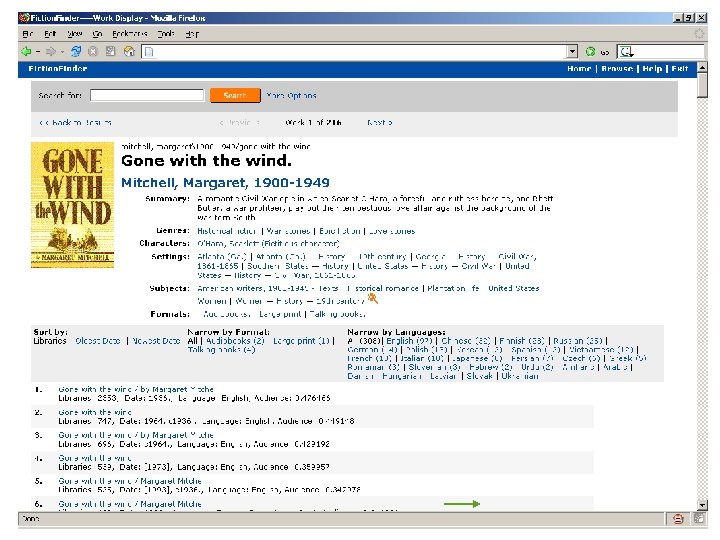Open the Edit menu
The width and height of the screenshot is (720, 540).
pyautogui.click(x=50, y=34)
